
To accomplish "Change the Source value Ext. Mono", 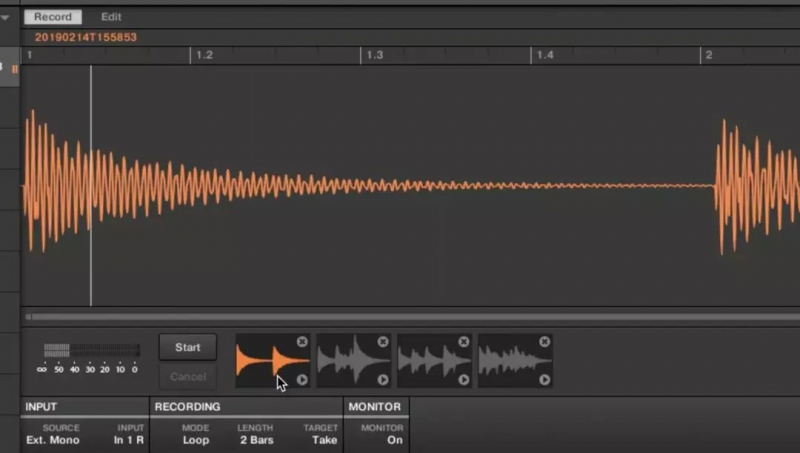I will pyautogui.click(x=53, y=440).
